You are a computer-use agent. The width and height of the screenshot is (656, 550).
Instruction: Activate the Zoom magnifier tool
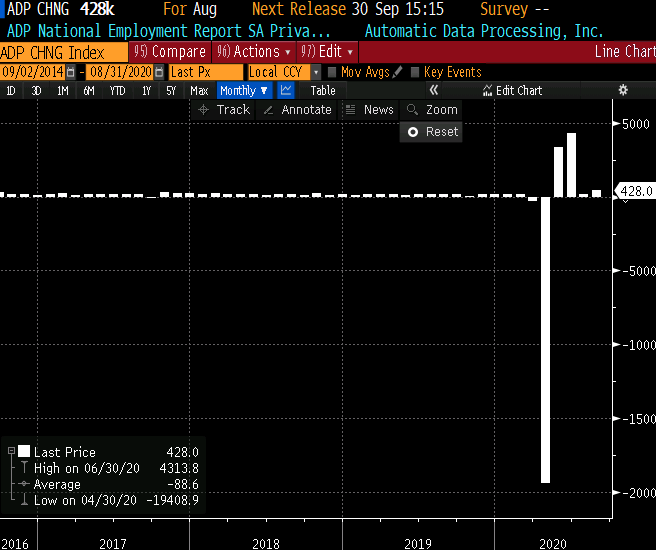click(x=432, y=110)
